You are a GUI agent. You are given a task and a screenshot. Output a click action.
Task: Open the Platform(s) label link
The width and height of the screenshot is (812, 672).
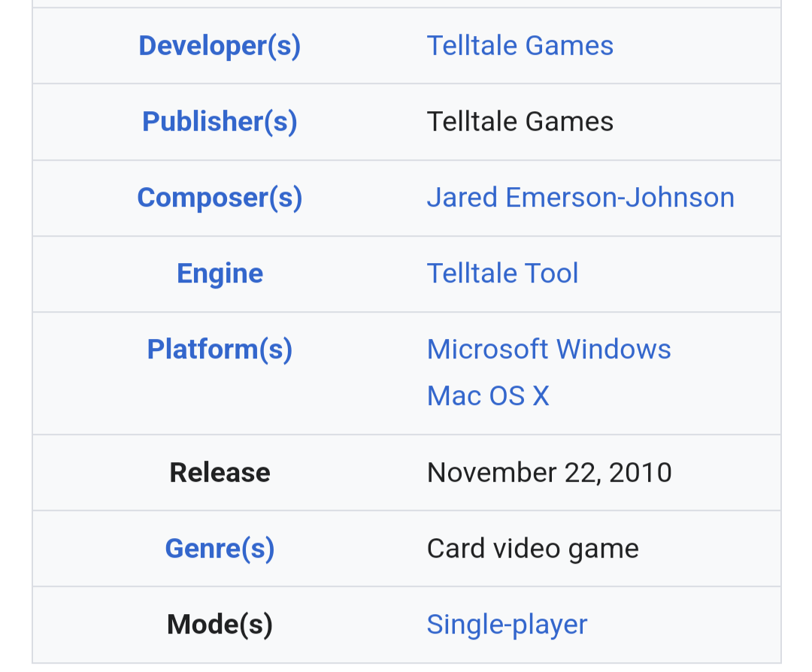tap(220, 350)
